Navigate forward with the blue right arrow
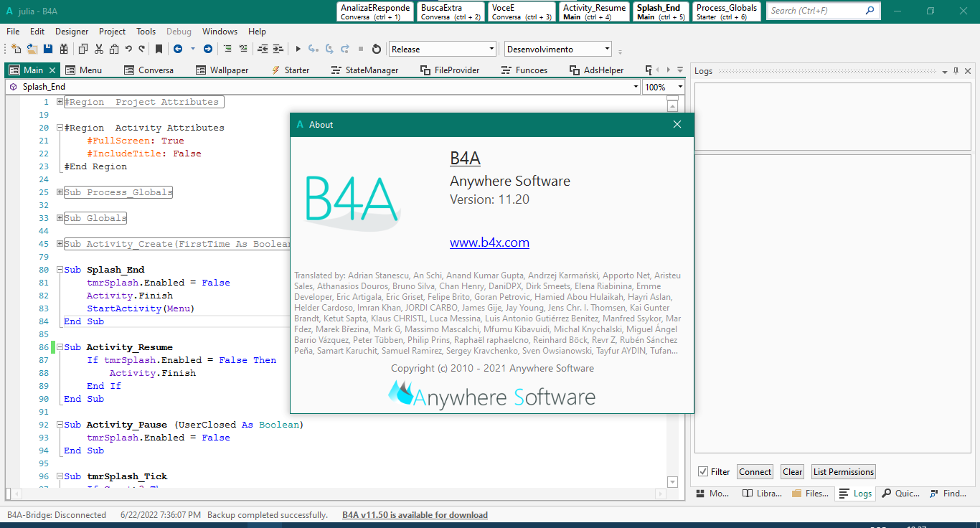Screen dimensions: 980x528 (x=208, y=49)
